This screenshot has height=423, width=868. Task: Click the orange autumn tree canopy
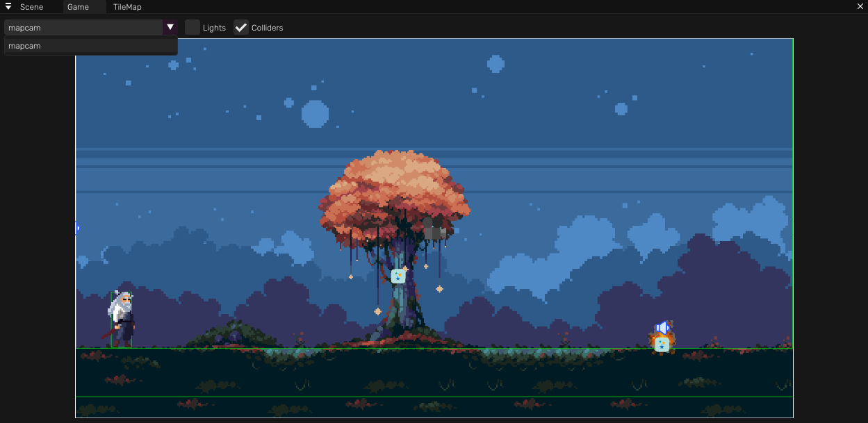[x=394, y=191]
